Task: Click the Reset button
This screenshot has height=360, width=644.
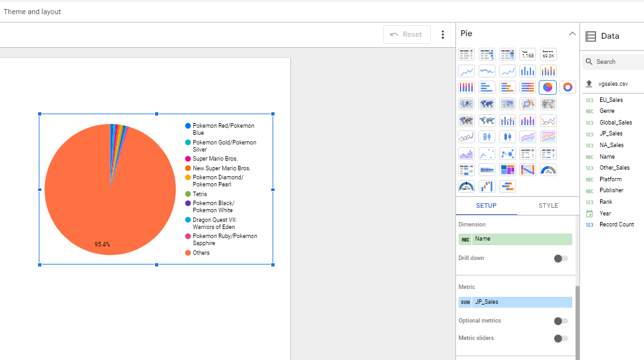Action: (406, 35)
